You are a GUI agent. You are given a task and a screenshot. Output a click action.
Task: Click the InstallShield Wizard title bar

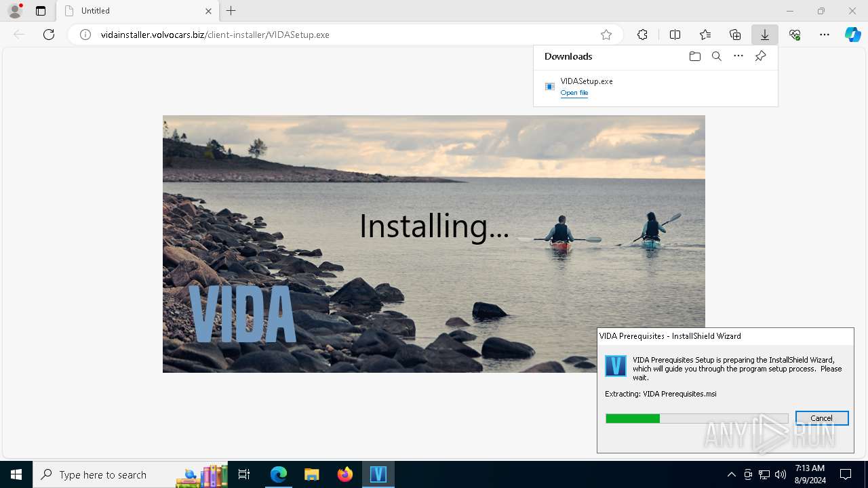tap(725, 336)
